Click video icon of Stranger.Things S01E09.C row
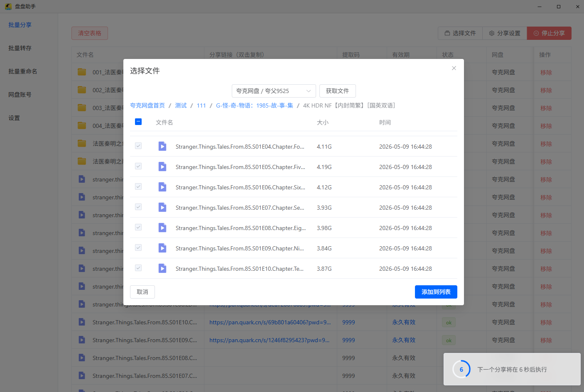 pos(82,340)
